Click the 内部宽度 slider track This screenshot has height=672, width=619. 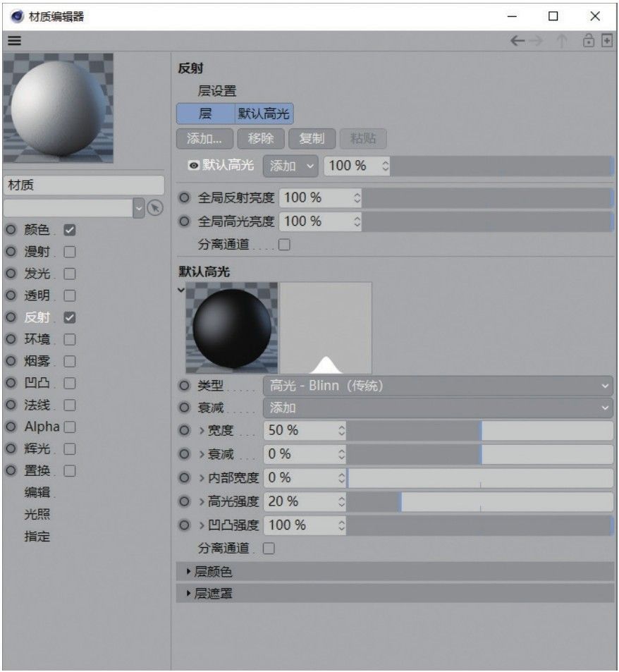[480, 478]
